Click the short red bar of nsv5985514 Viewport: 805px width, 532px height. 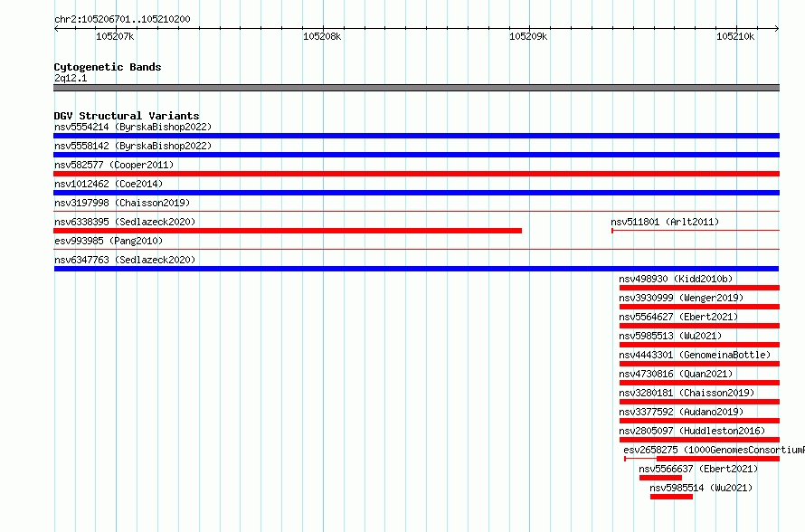point(671,497)
